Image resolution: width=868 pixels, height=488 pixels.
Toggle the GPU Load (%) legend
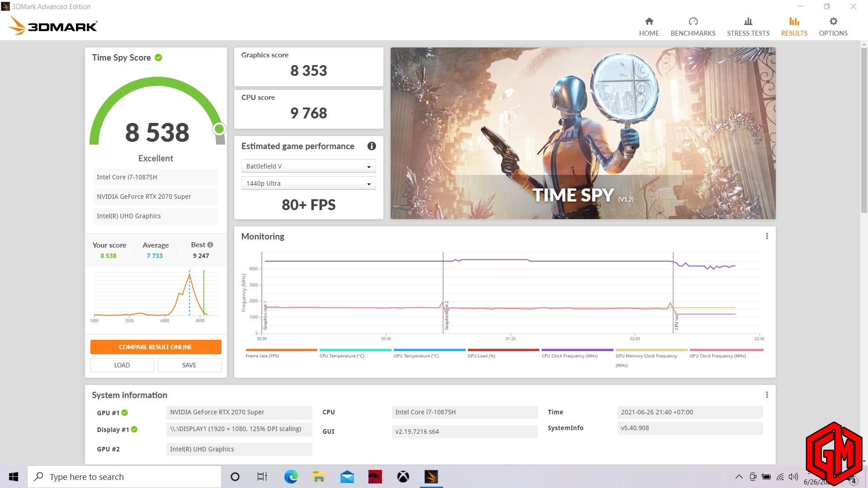pyautogui.click(x=503, y=353)
